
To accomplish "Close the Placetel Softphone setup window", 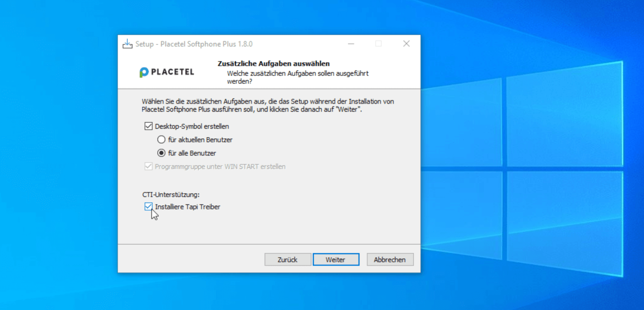I will pyautogui.click(x=406, y=44).
